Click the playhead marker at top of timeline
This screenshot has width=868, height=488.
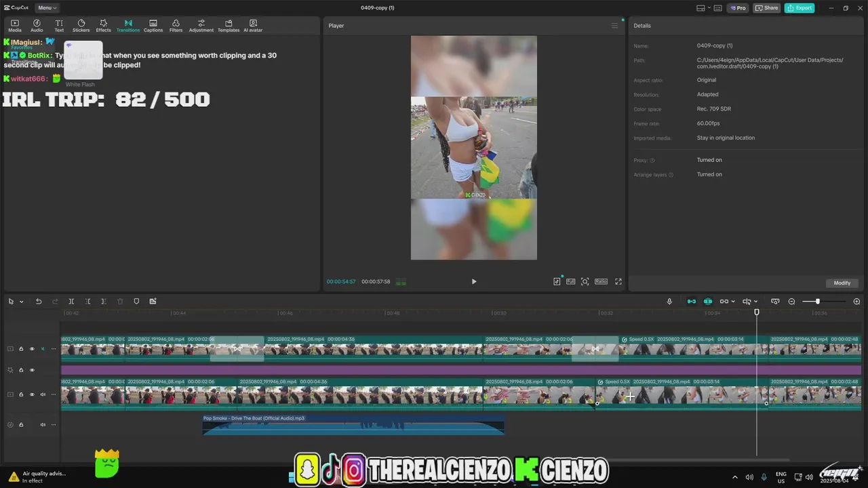pos(757,312)
